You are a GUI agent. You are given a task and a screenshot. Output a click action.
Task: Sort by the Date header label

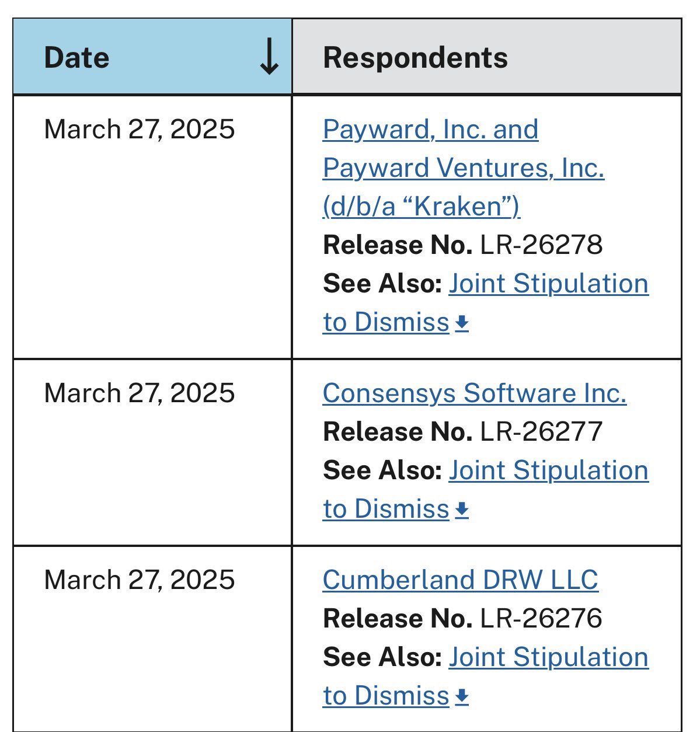pos(76,58)
